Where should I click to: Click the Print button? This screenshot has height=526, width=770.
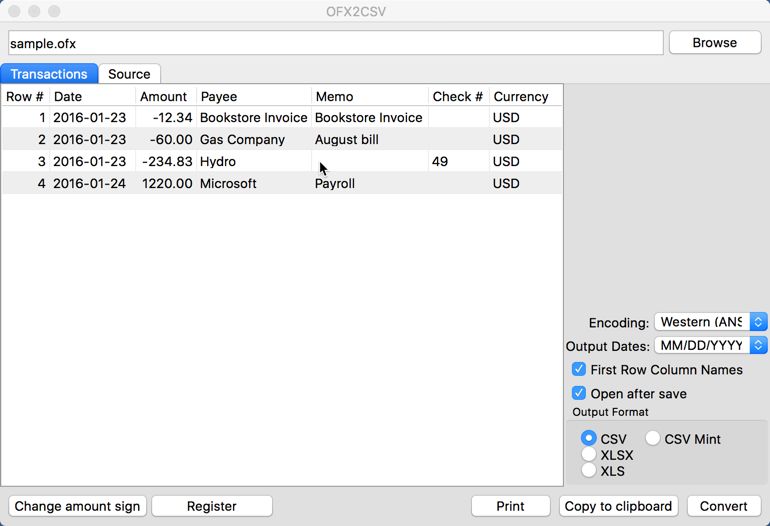pos(510,506)
